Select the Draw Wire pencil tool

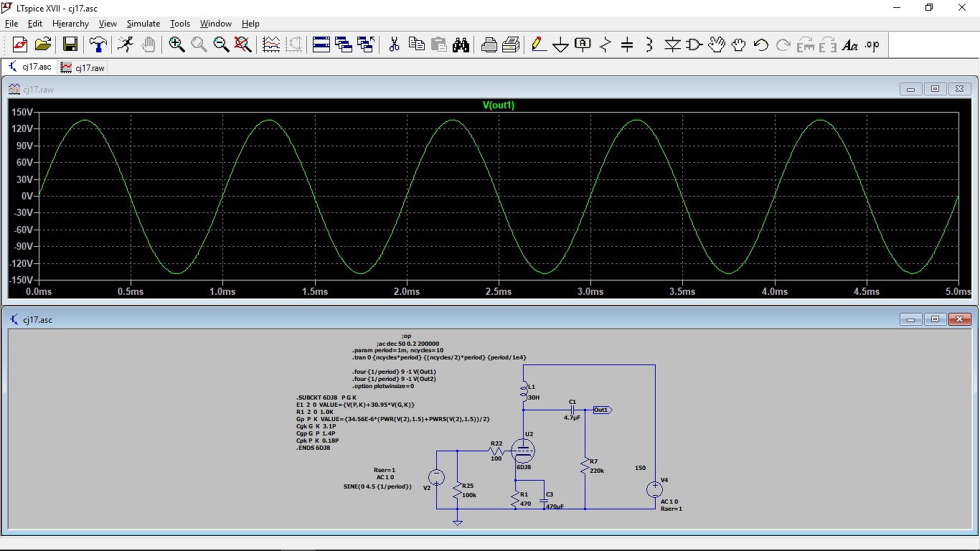539,44
